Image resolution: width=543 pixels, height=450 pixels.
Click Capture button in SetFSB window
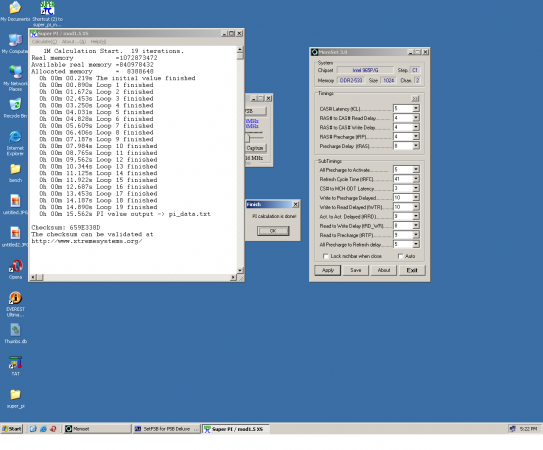point(256,148)
